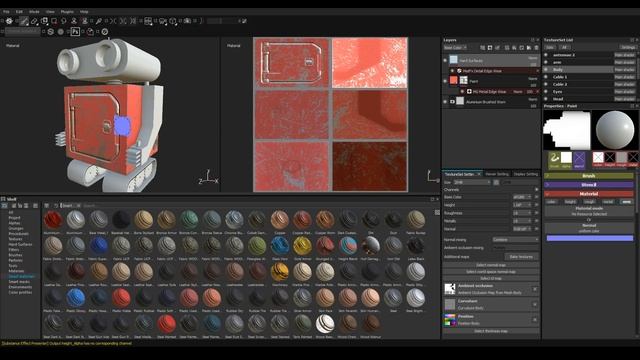Click the Photoshop export icon
Screen dimensions: 640x360
(x=75, y=31)
